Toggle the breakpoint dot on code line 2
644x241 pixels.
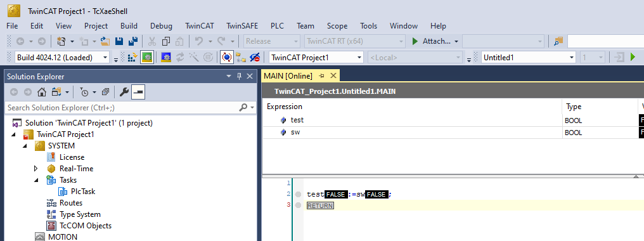(298, 194)
